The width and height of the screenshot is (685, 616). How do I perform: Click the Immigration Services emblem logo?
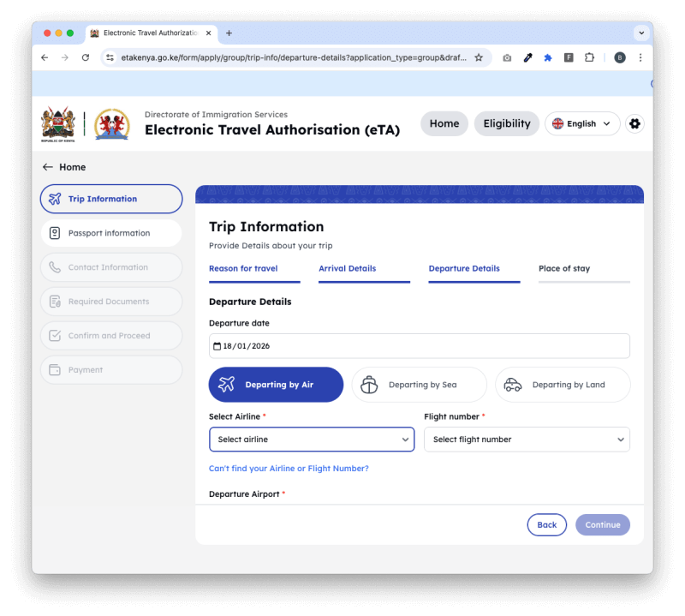coord(112,124)
